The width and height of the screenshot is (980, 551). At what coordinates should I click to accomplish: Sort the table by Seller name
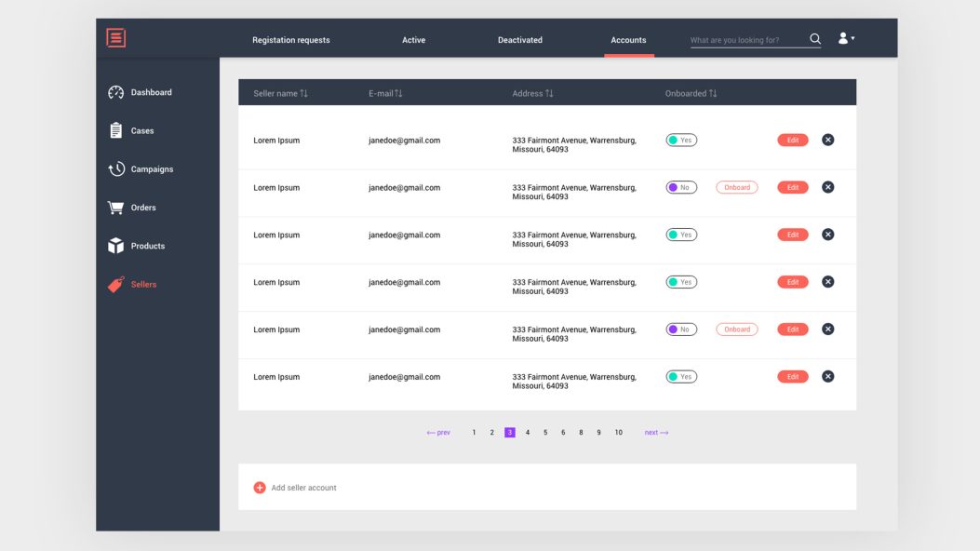click(281, 93)
